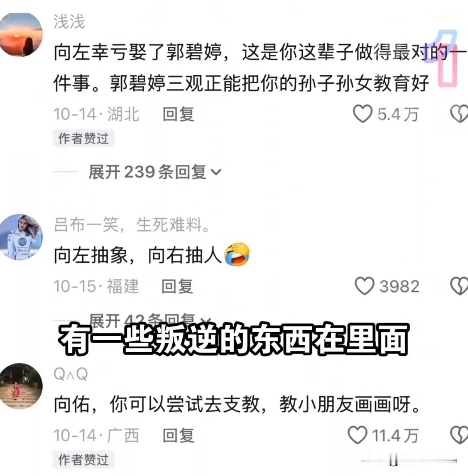
Task: Open QΛQ's profile avatar
Action: (x=20, y=386)
